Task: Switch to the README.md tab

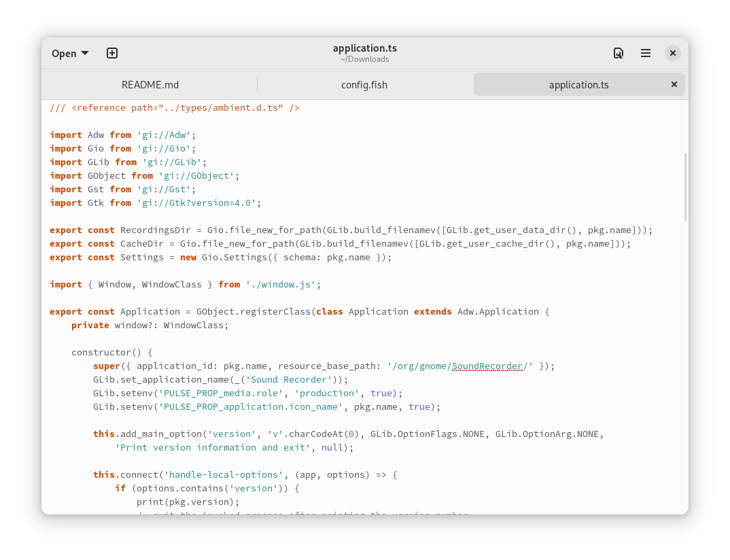Action: coord(150,85)
